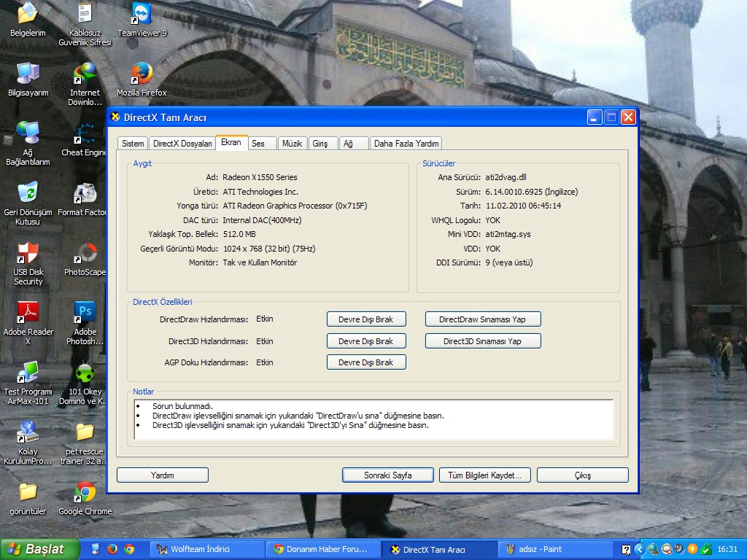Click Direct3D Sınaması Yap button
The image size is (747, 560).
[x=483, y=341]
